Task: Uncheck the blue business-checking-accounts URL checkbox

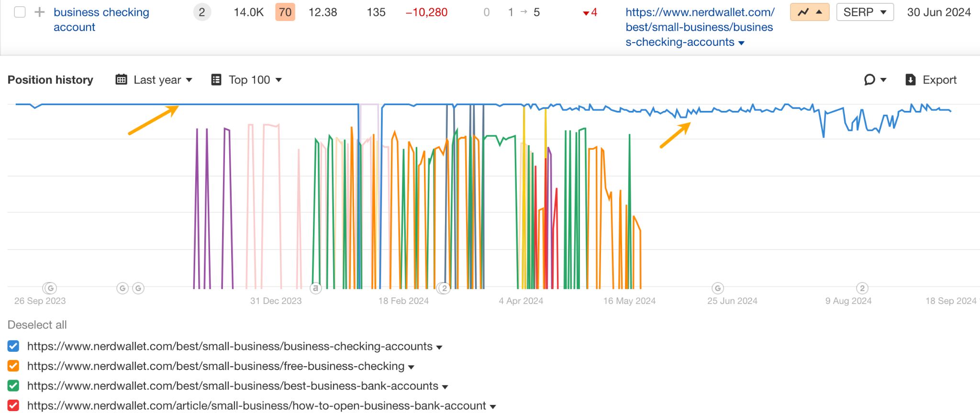Action: [13, 346]
